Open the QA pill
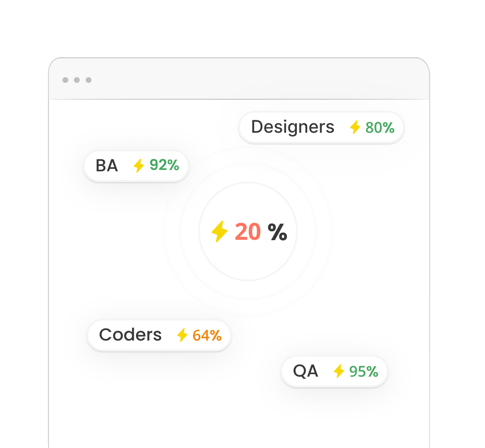This screenshot has height=448, width=485. [x=335, y=371]
